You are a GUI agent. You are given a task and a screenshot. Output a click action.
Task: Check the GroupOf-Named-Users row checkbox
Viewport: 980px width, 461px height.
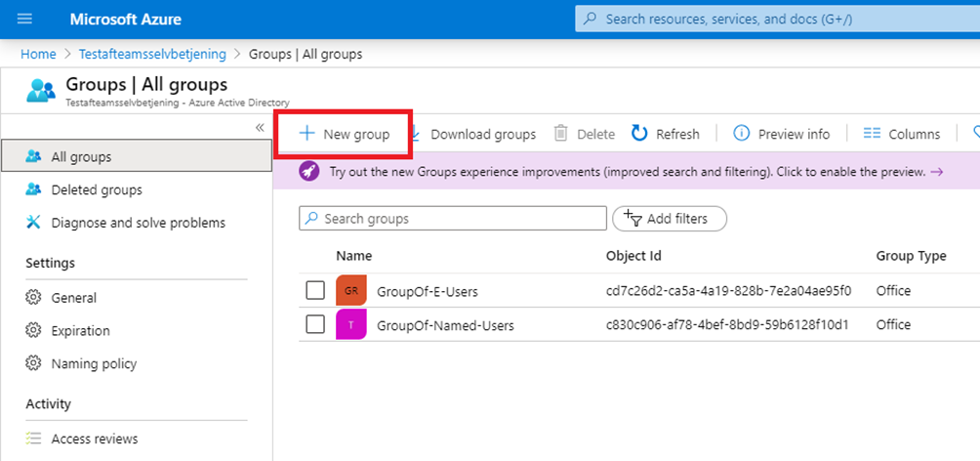pos(315,324)
